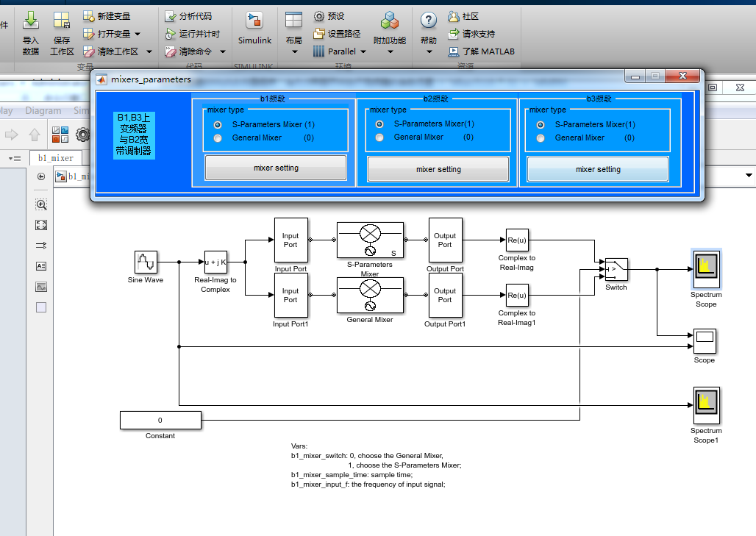Screen dimensions: 756x536
Task: Open the Diagram menu in Simulink
Action: coord(43,110)
